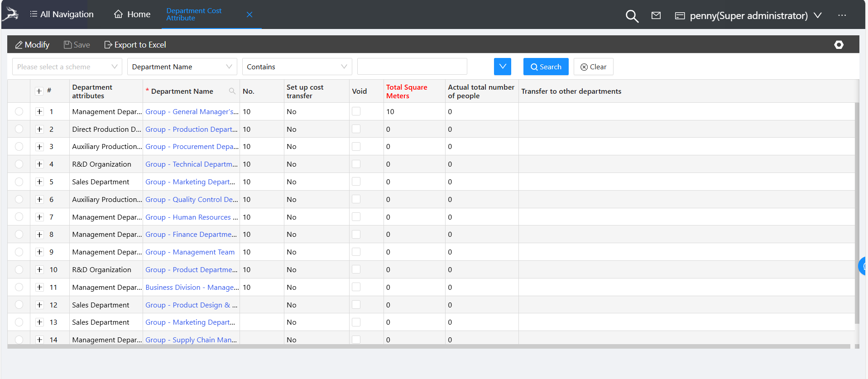Image resolution: width=868 pixels, height=379 pixels.
Task: Expand row 2 with plus icon
Action: [x=39, y=129]
